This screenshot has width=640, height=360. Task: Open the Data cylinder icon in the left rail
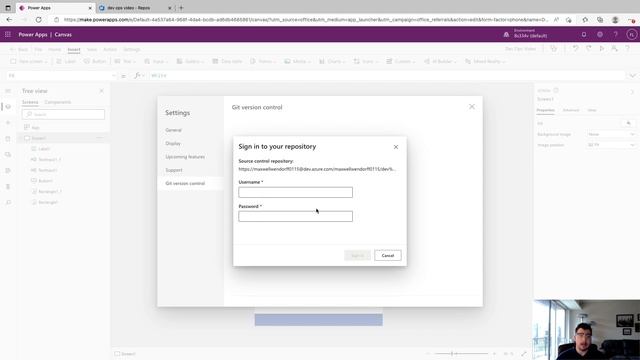point(8,139)
